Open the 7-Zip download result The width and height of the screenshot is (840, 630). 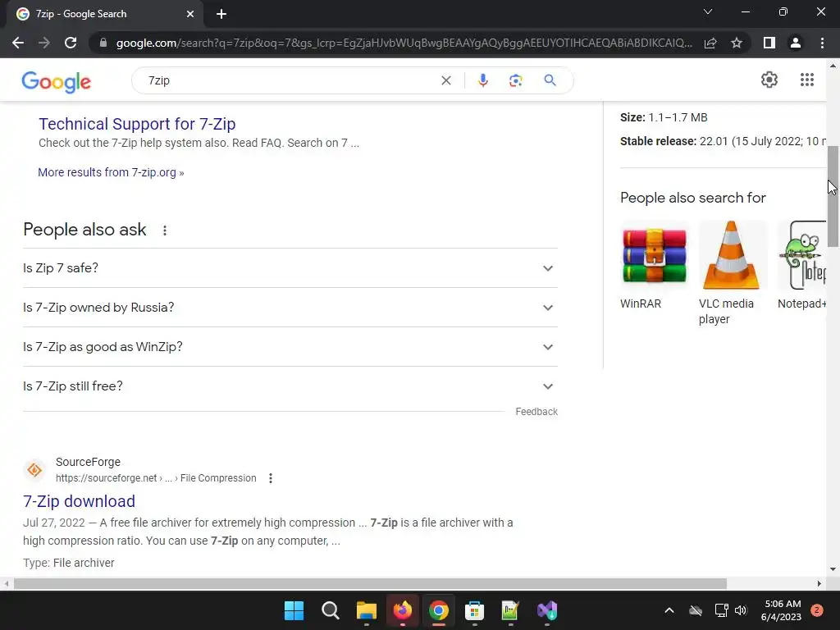click(80, 501)
